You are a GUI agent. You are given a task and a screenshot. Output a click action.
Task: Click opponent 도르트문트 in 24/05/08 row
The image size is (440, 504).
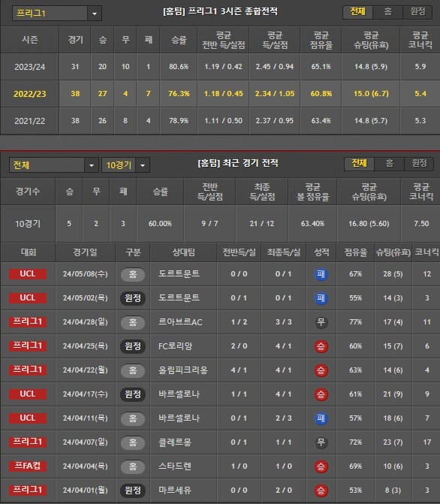point(179,274)
